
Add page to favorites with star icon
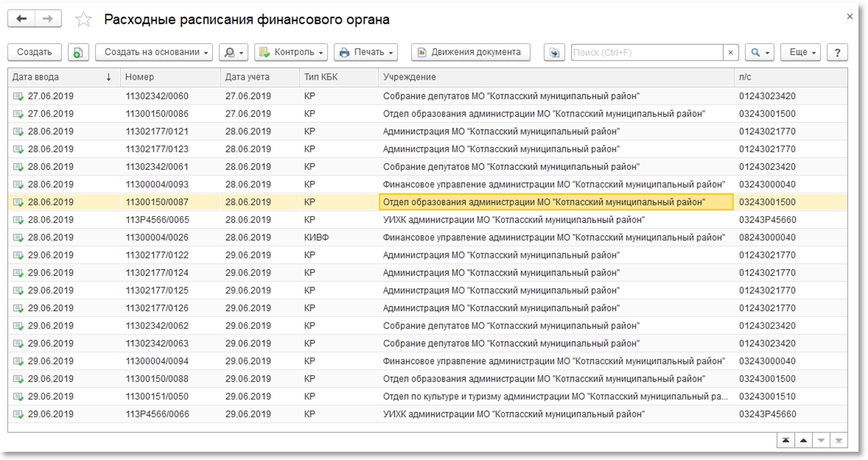(83, 20)
